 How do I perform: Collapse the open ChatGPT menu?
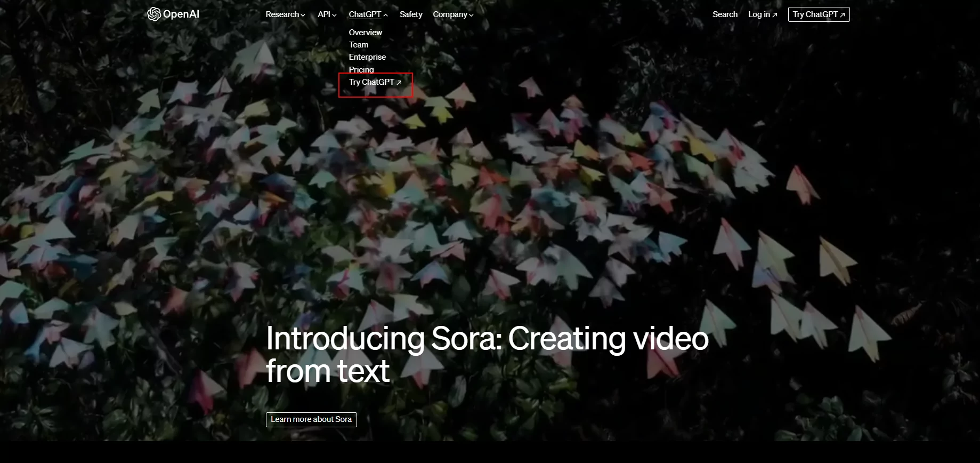tap(365, 14)
